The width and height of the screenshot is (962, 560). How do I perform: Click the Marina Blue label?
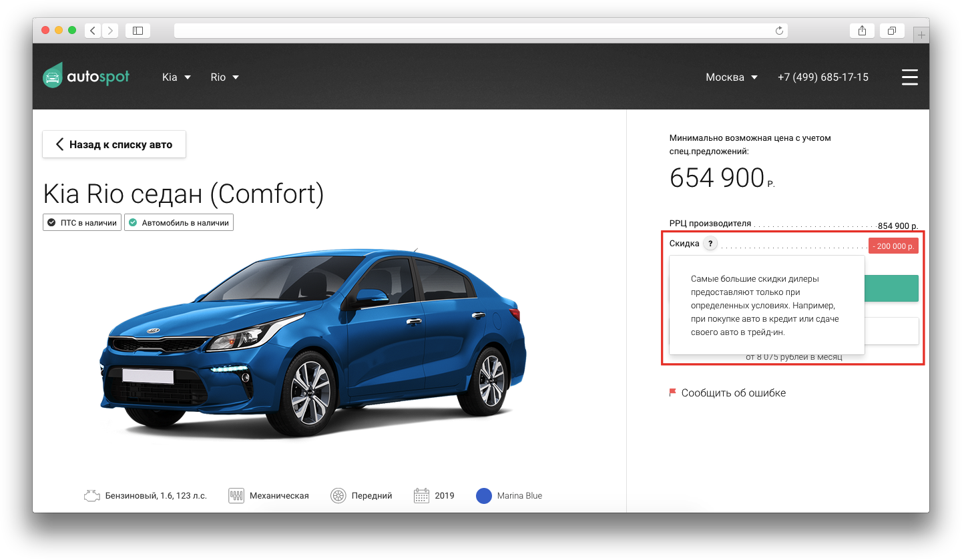(519, 496)
